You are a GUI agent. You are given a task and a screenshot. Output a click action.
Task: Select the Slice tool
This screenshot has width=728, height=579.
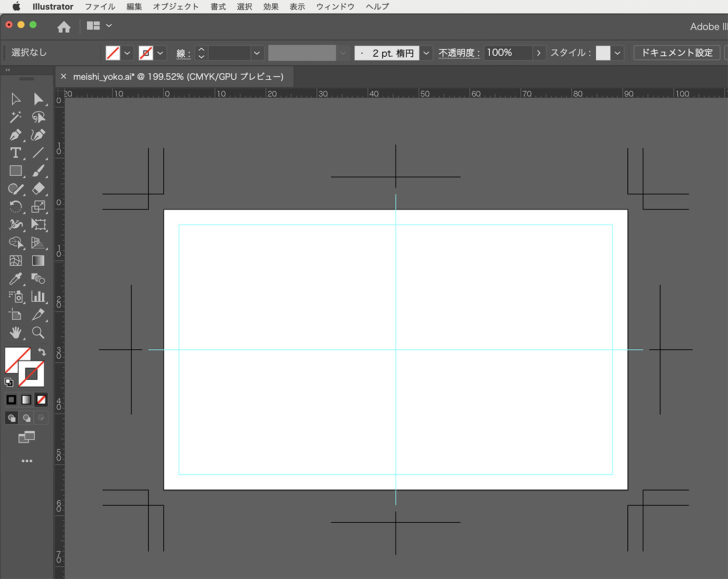[x=38, y=314]
